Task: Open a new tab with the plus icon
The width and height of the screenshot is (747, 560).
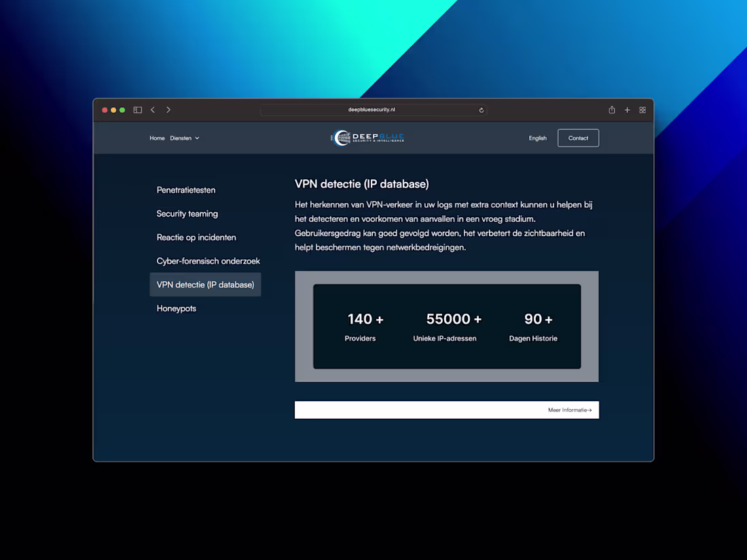Action: click(627, 109)
